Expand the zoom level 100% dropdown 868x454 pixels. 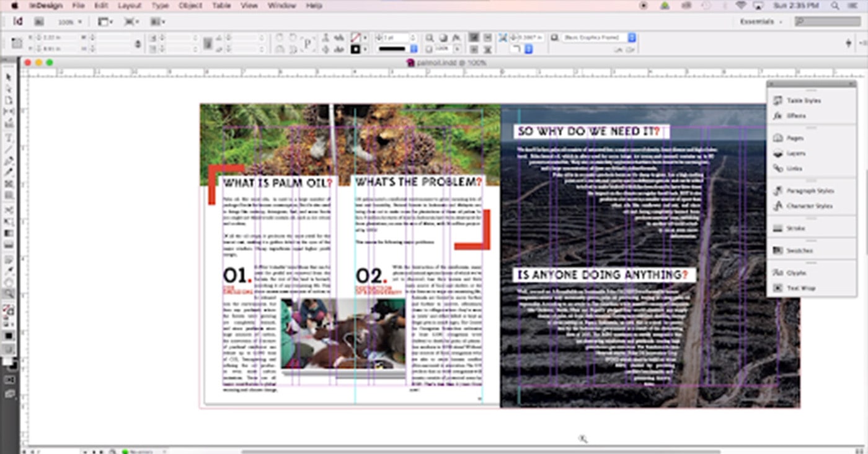[x=69, y=22]
